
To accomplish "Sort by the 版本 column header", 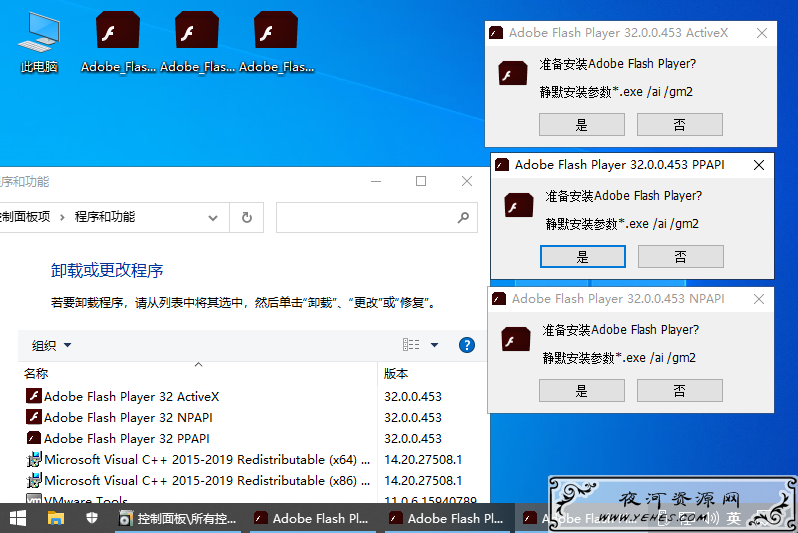I will pos(396,374).
